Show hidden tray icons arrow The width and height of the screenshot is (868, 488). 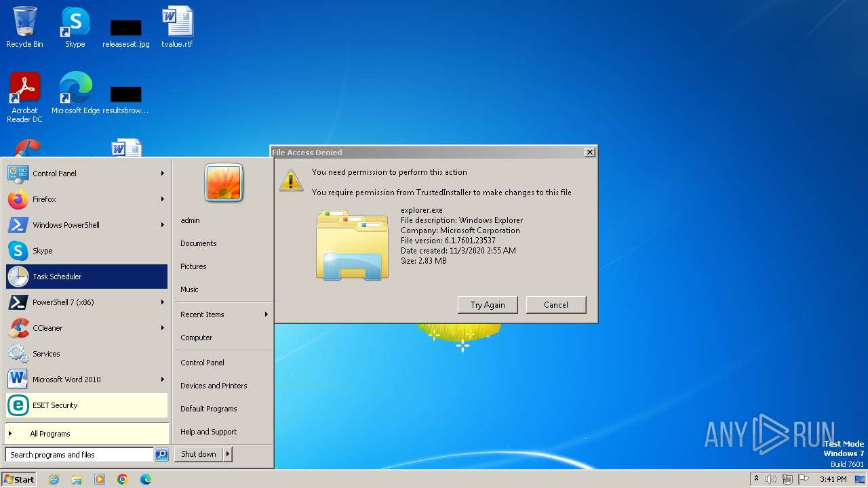[x=757, y=479]
